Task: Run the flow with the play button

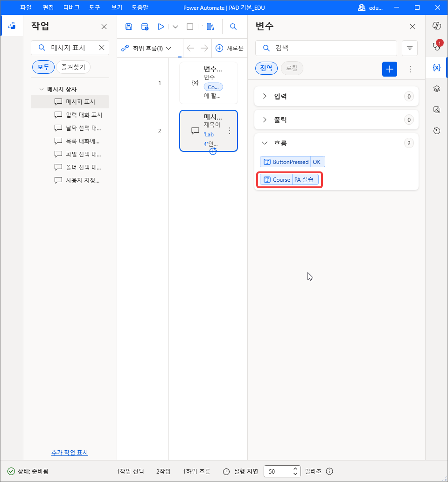Action: (x=161, y=27)
